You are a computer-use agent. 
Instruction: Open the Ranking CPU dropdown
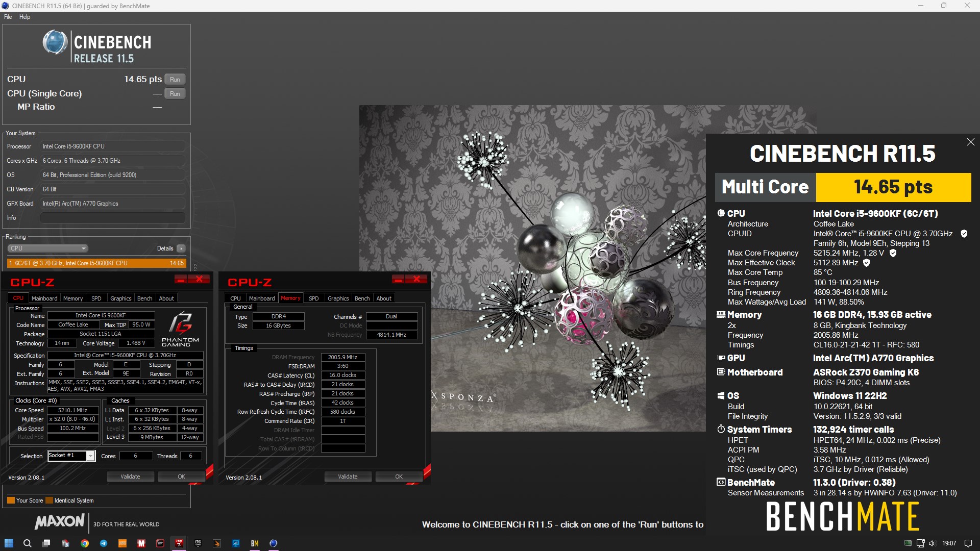tap(47, 248)
